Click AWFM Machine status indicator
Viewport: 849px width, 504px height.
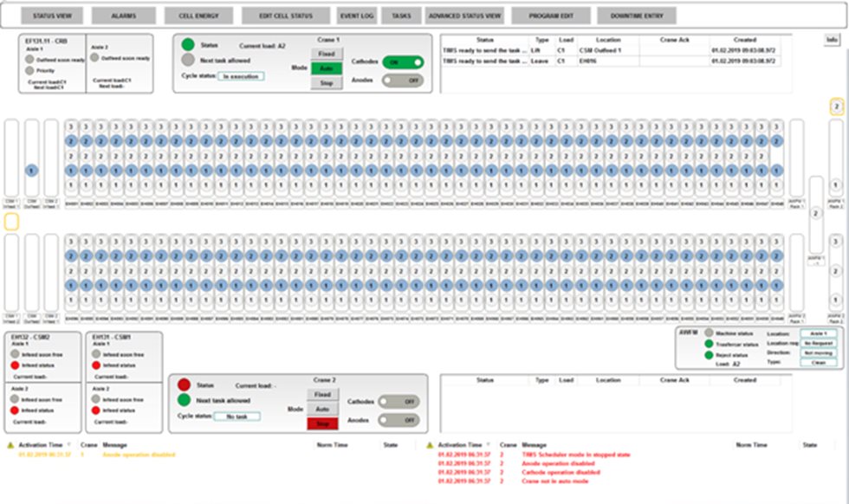point(709,333)
